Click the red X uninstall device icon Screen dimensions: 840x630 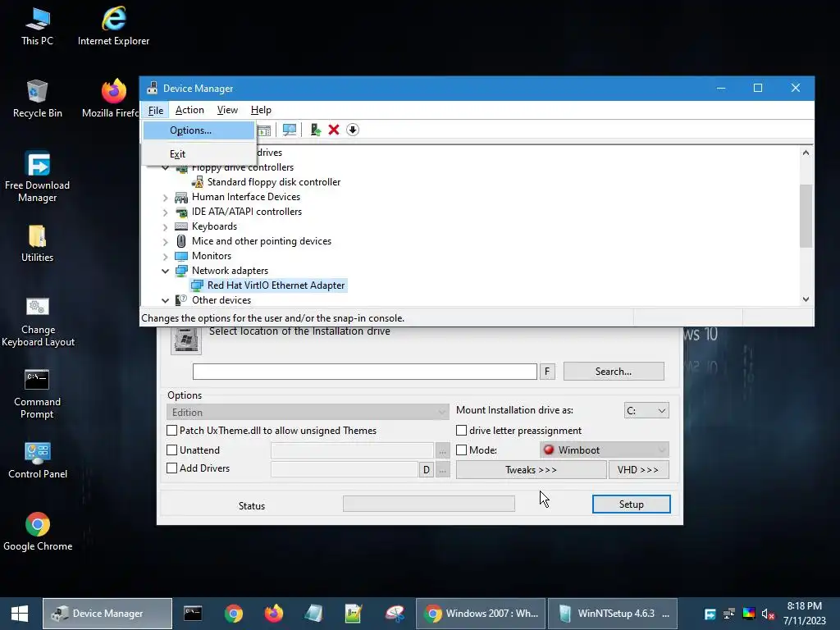click(334, 130)
